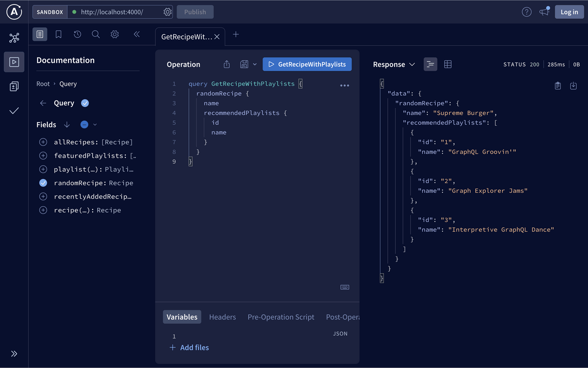Image resolution: width=588 pixels, height=368 pixels.
Task: Copy the response with the clipboard icon
Action: 558,85
